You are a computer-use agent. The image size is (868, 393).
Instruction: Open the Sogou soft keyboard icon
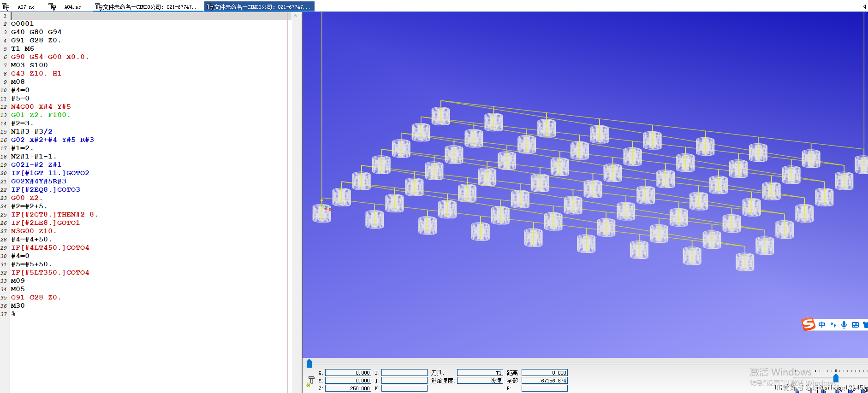855,325
